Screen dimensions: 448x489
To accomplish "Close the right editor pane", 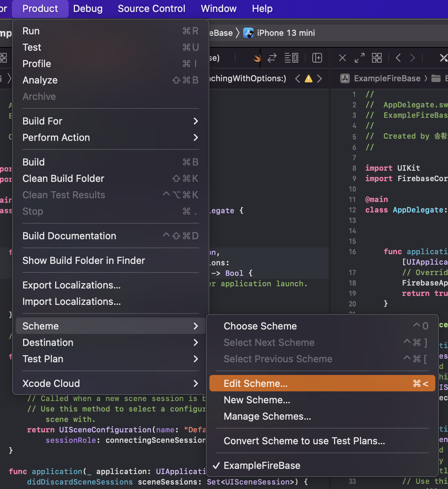I will coord(343,58).
